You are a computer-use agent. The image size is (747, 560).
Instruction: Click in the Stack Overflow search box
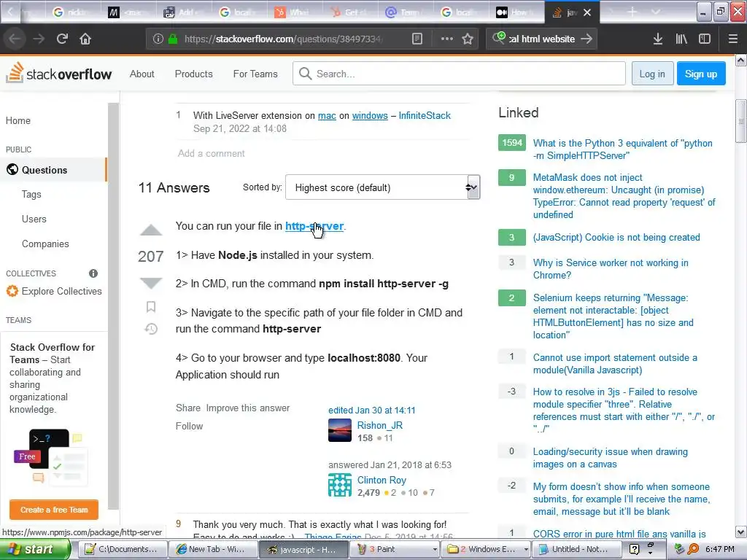(x=459, y=74)
